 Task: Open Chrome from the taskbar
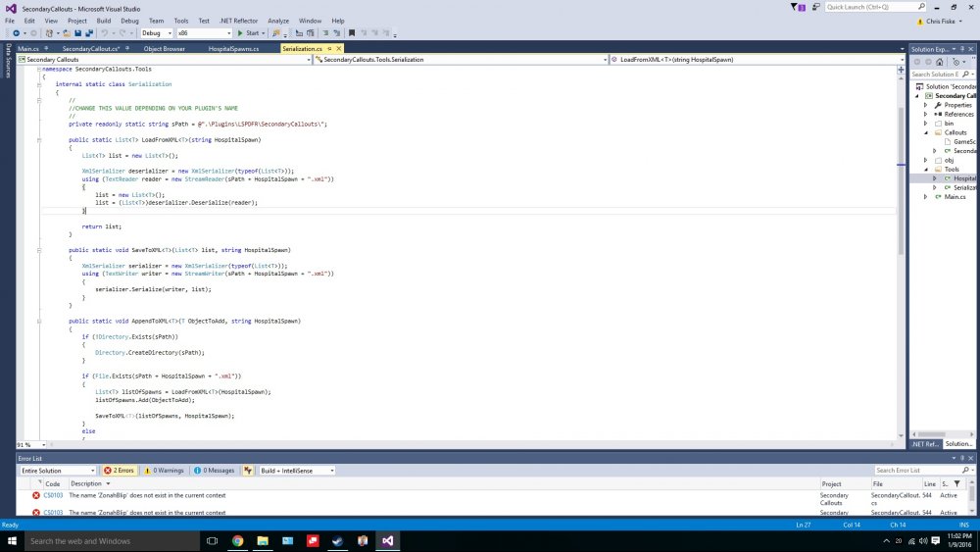[237, 541]
